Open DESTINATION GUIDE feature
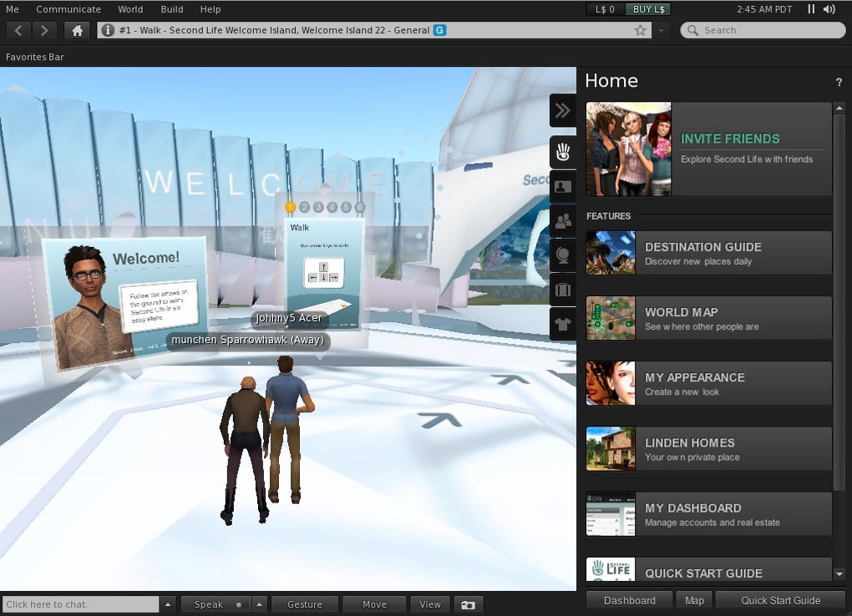This screenshot has width=852, height=616. pyautogui.click(x=708, y=253)
